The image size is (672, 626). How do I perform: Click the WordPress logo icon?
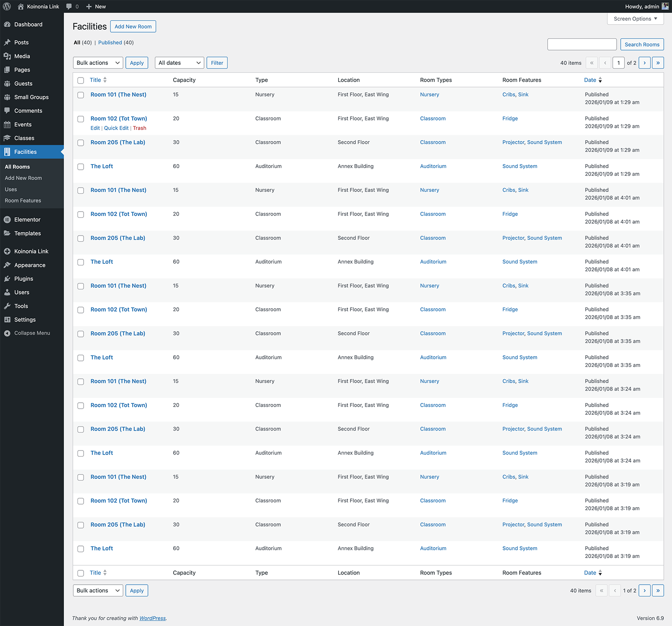pos(7,7)
